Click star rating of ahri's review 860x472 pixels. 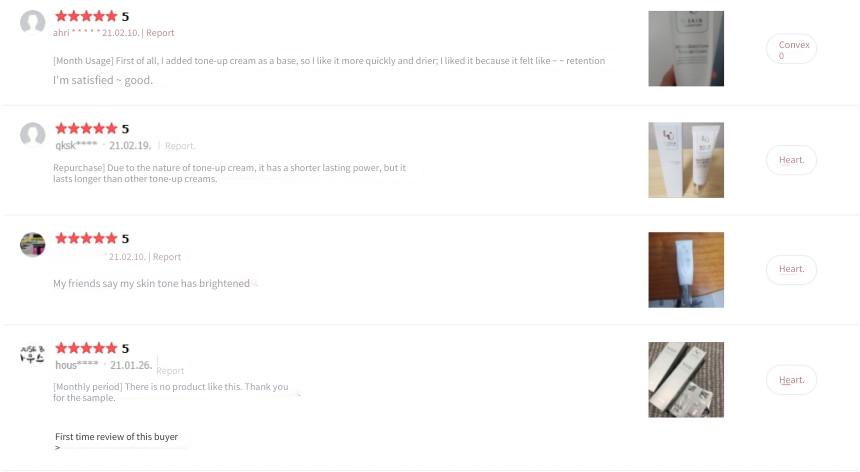[x=86, y=16]
